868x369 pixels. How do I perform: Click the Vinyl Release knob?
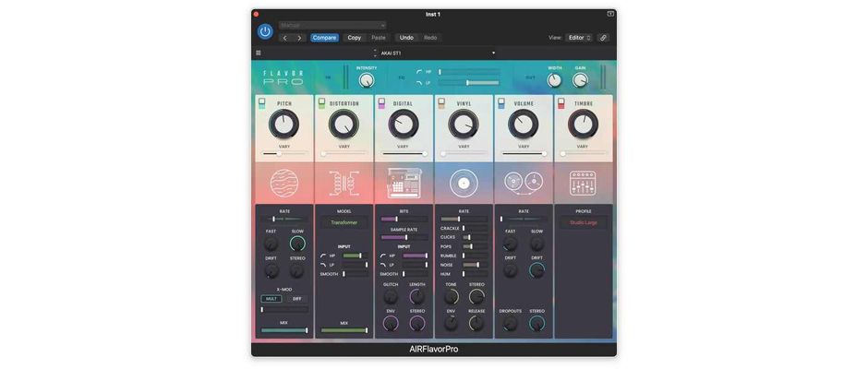point(476,323)
